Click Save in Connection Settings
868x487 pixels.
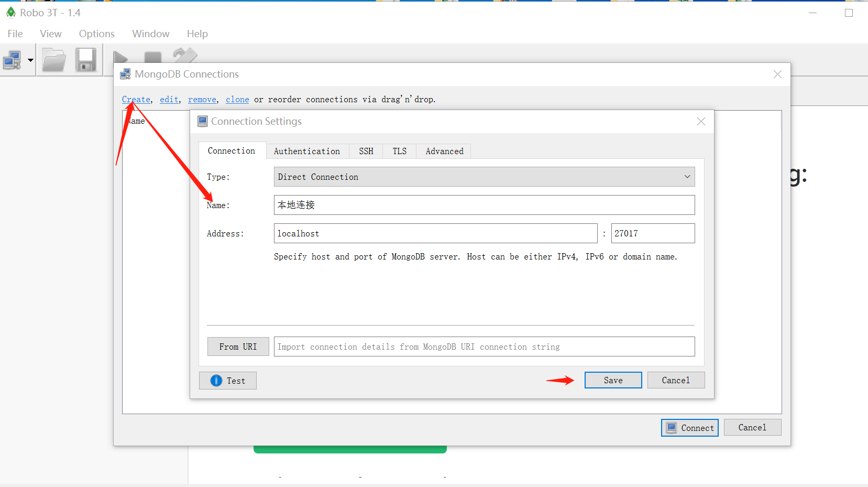(x=613, y=380)
